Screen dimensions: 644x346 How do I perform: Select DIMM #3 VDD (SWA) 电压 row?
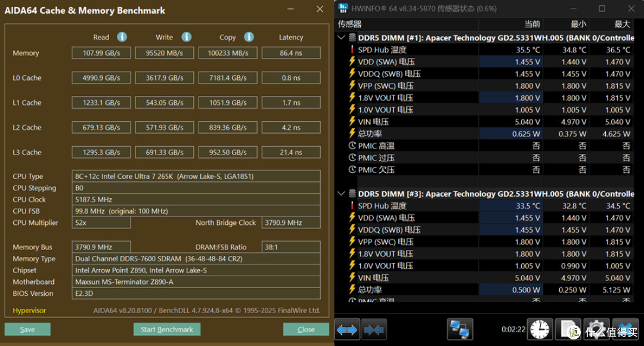pyautogui.click(x=490, y=217)
